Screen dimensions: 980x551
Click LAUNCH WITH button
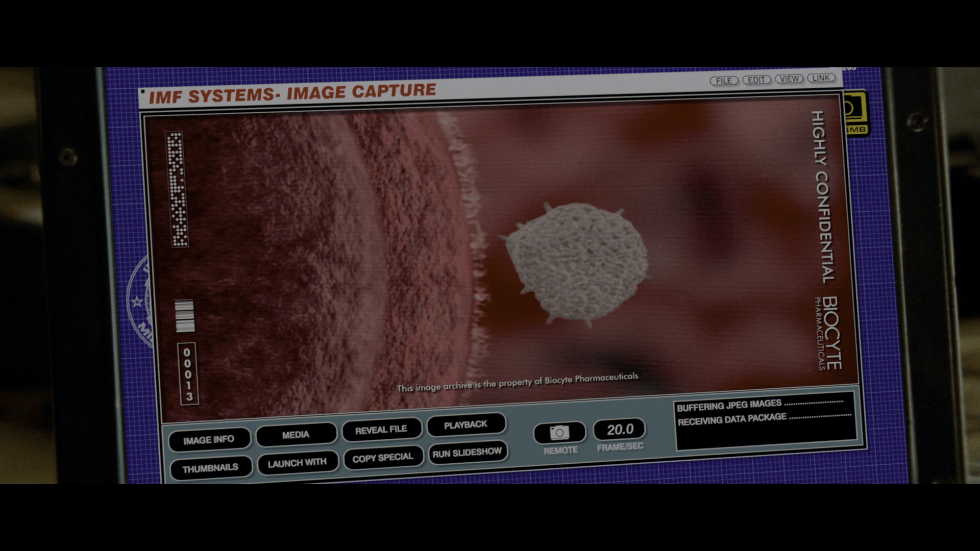pyautogui.click(x=297, y=463)
